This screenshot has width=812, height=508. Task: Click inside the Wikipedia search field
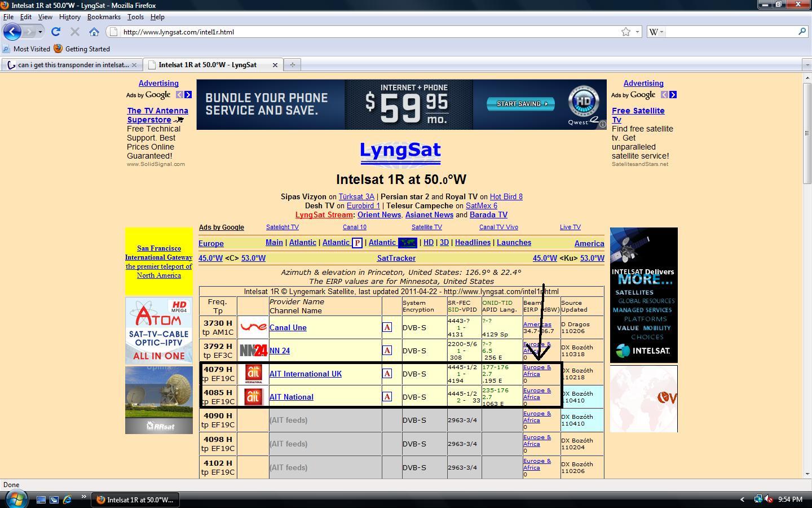pyautogui.click(x=731, y=32)
